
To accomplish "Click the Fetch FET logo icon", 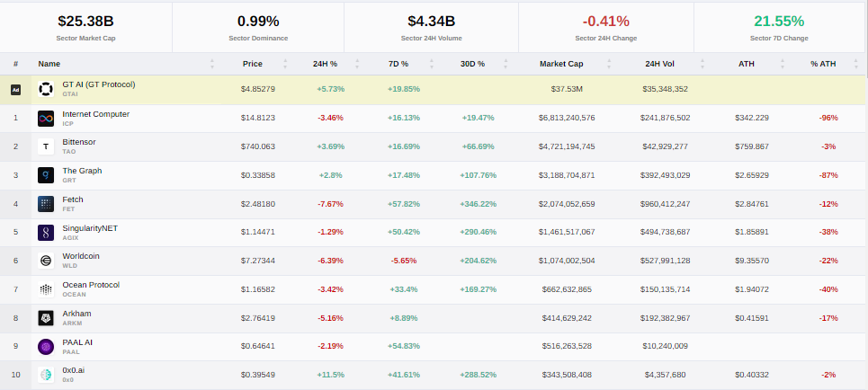I will point(46,204).
